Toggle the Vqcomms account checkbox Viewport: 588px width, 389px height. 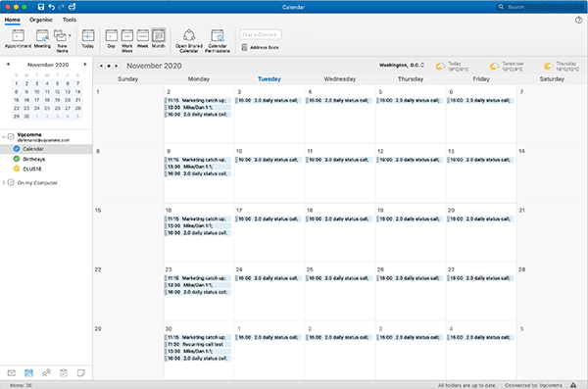point(11,136)
